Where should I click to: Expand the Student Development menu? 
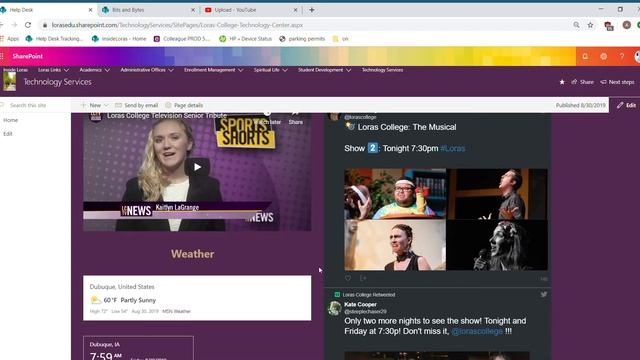pyautogui.click(x=324, y=70)
